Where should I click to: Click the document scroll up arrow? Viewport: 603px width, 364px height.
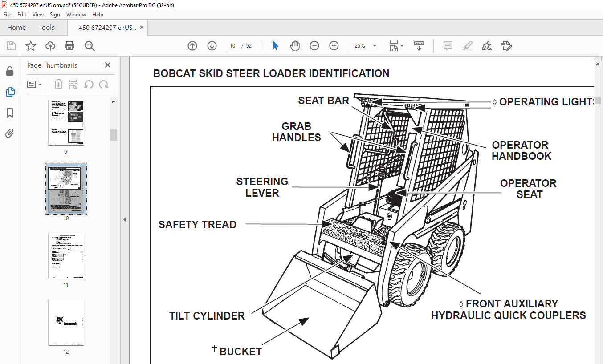pos(598,64)
